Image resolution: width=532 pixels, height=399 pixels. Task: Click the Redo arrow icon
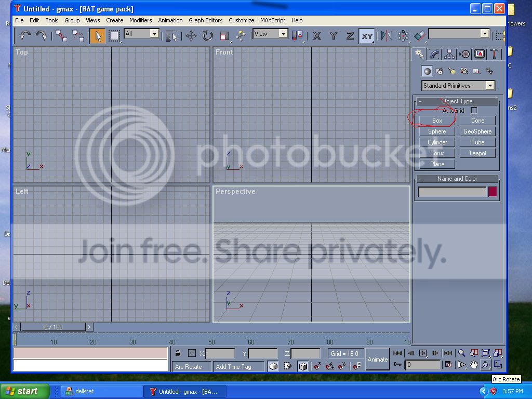[42, 36]
